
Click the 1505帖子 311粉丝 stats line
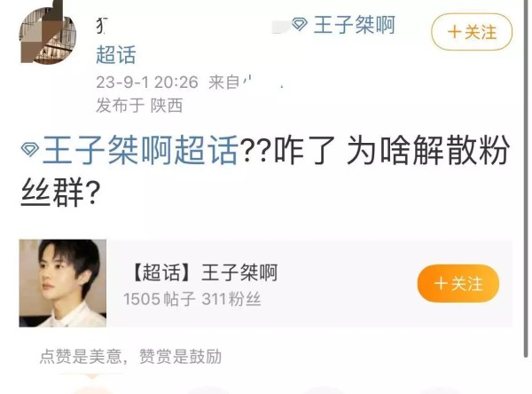tap(192, 299)
